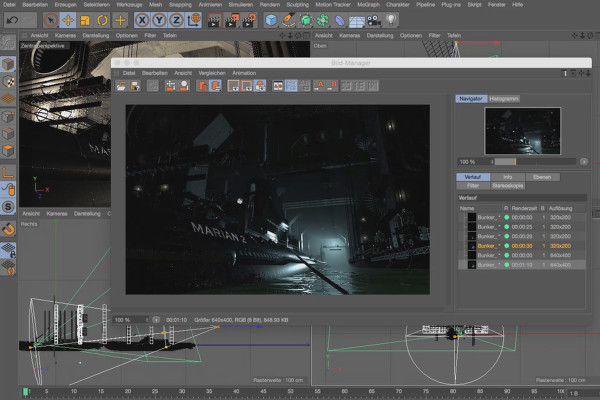
Task: Activate the Move tool
Action: 68,20
